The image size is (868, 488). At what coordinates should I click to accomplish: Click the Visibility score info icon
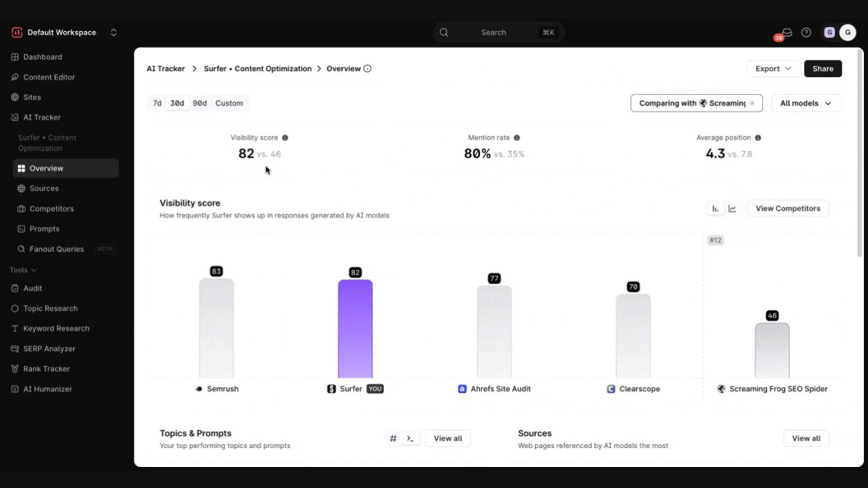point(285,138)
